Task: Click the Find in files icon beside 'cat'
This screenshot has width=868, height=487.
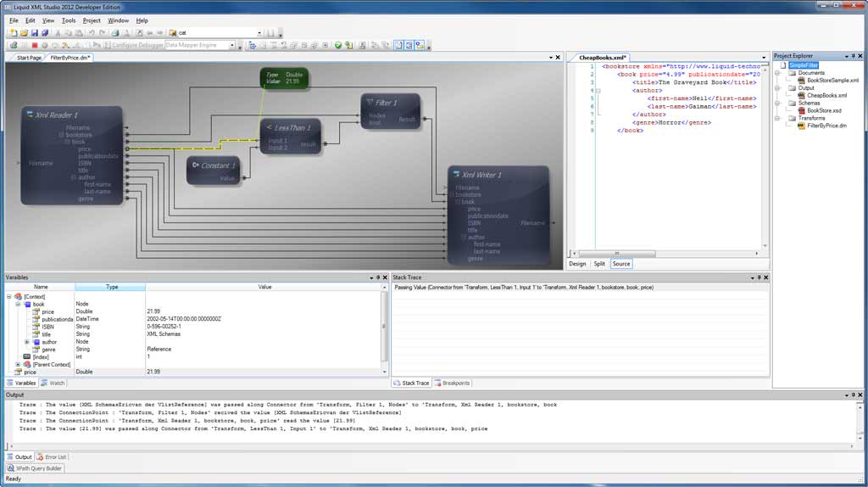Action: click(173, 33)
